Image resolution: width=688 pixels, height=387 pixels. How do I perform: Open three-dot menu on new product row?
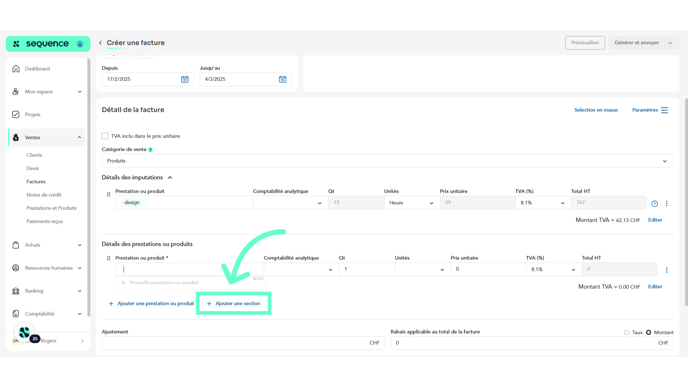click(666, 270)
